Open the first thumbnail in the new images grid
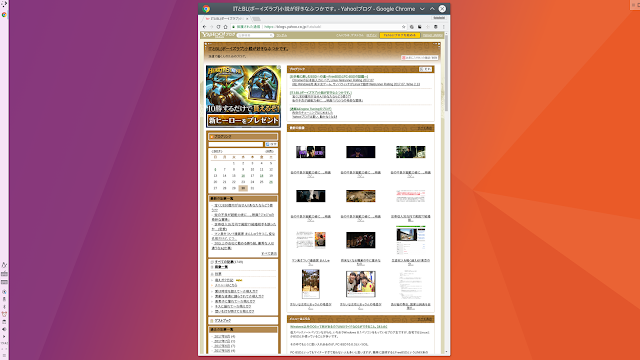 pyautogui.click(x=311, y=152)
